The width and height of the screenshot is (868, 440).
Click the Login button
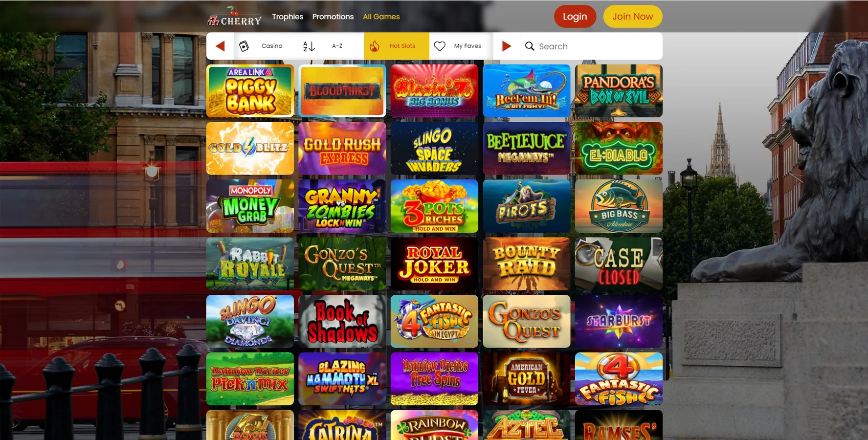coord(575,17)
